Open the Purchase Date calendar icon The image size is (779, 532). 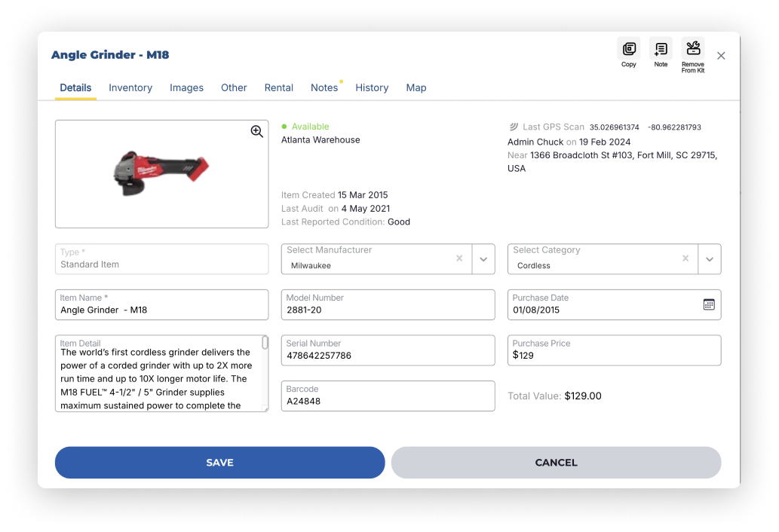pyautogui.click(x=709, y=304)
